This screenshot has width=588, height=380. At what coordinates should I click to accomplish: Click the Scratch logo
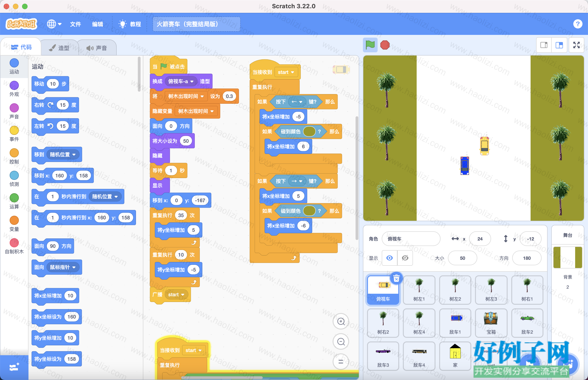(x=21, y=24)
